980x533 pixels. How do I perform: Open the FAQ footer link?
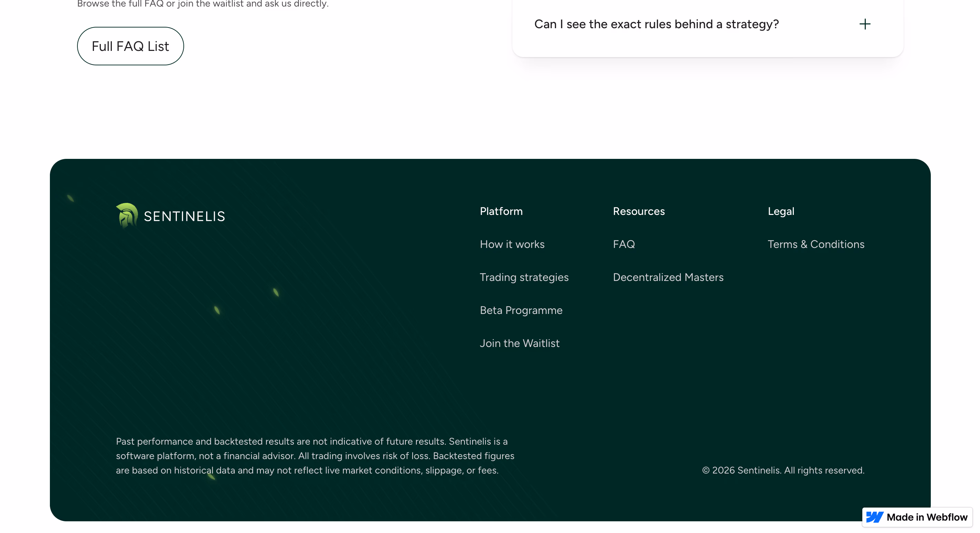tap(624, 244)
